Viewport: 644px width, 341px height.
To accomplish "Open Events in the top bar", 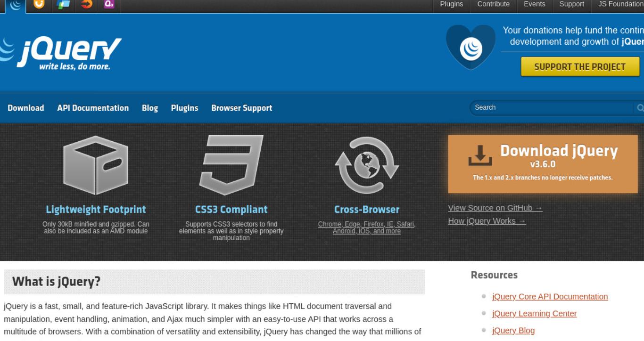I will click(534, 4).
